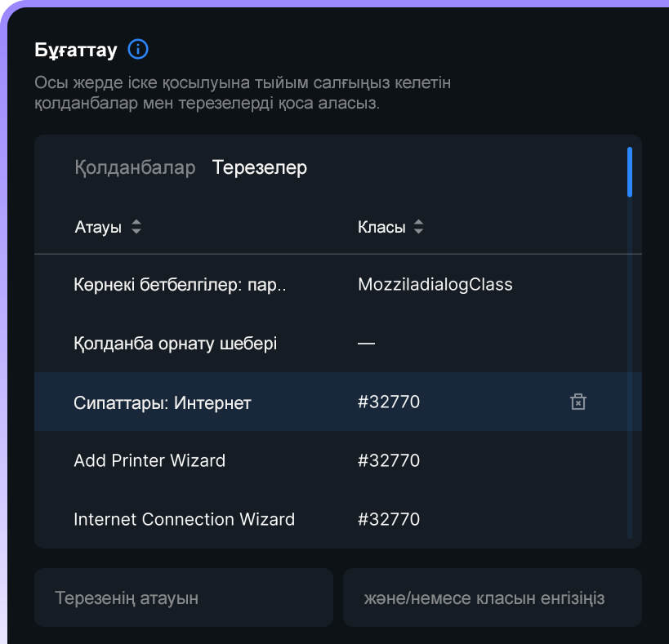
Task: Click the #32770 class of Add Printer Wizard
Action: pyautogui.click(x=389, y=460)
